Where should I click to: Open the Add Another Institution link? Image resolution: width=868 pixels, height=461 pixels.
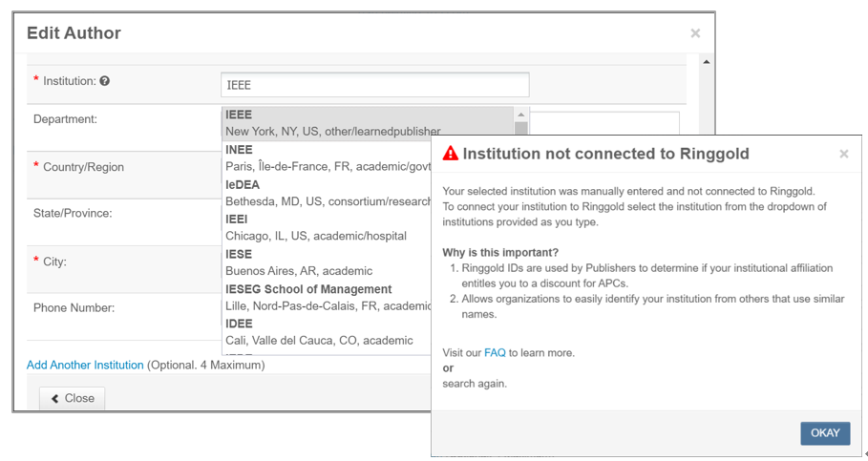pyautogui.click(x=85, y=365)
